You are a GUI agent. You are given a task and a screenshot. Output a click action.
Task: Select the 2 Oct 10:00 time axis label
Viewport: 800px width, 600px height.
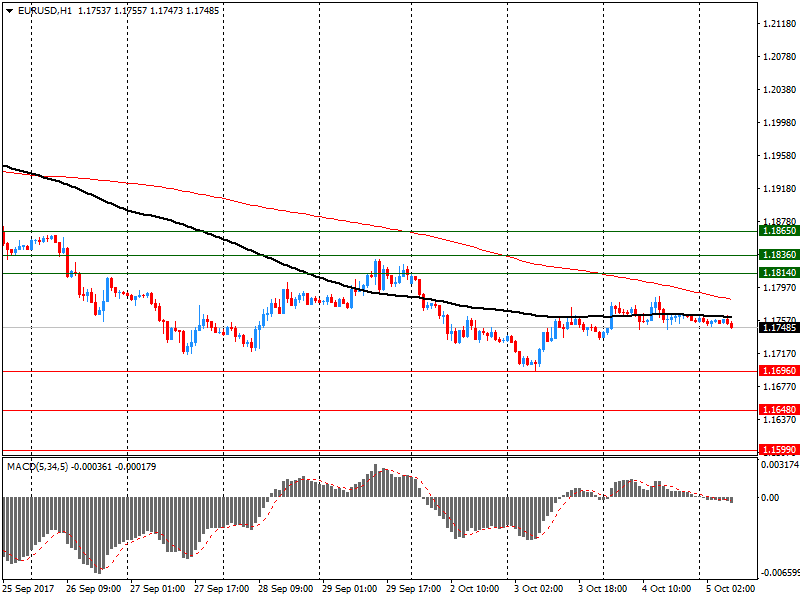point(474,589)
